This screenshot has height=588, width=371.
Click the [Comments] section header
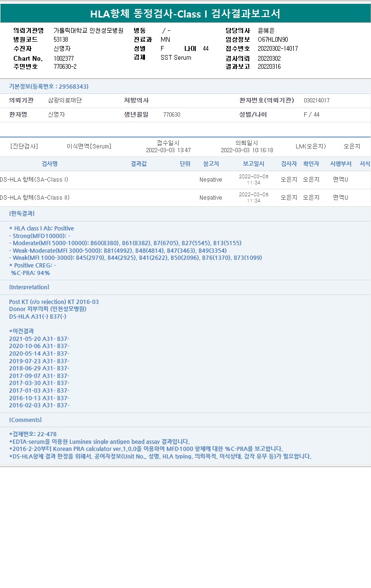(25, 420)
